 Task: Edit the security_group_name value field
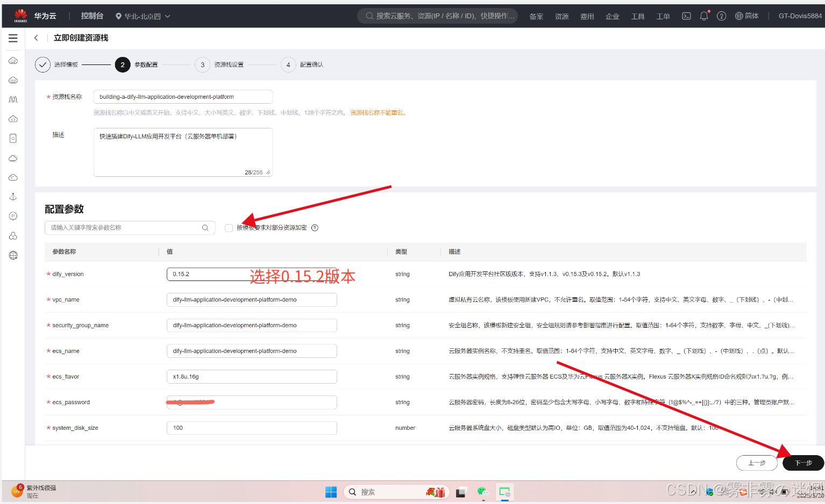(x=252, y=325)
